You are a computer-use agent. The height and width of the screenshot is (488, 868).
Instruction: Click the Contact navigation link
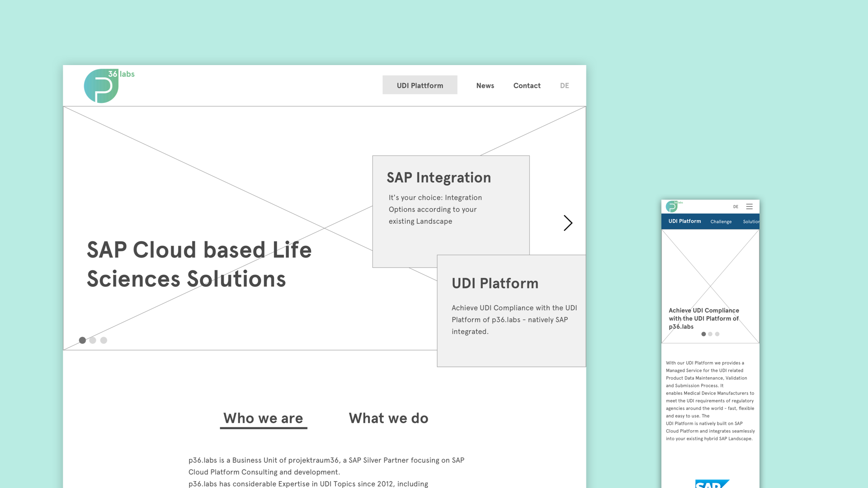(527, 85)
